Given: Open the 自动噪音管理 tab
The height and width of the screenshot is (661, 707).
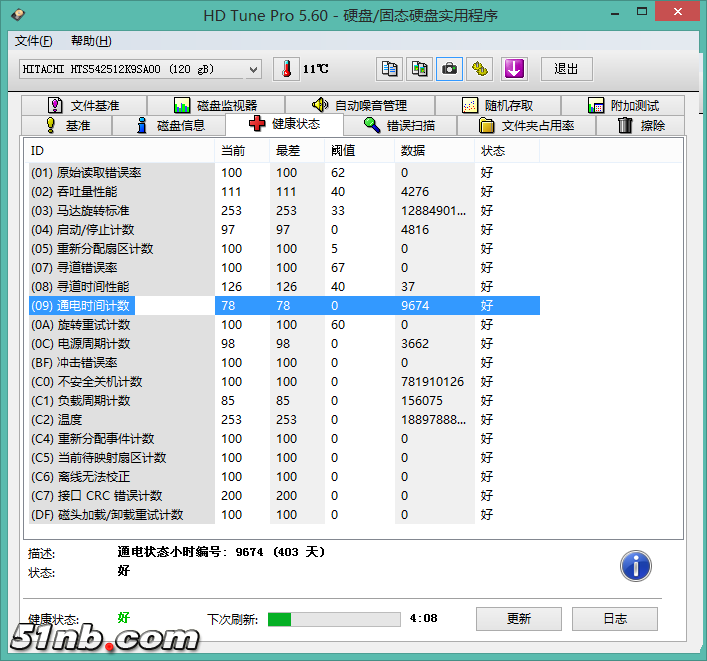Looking at the screenshot, I should [x=358, y=105].
